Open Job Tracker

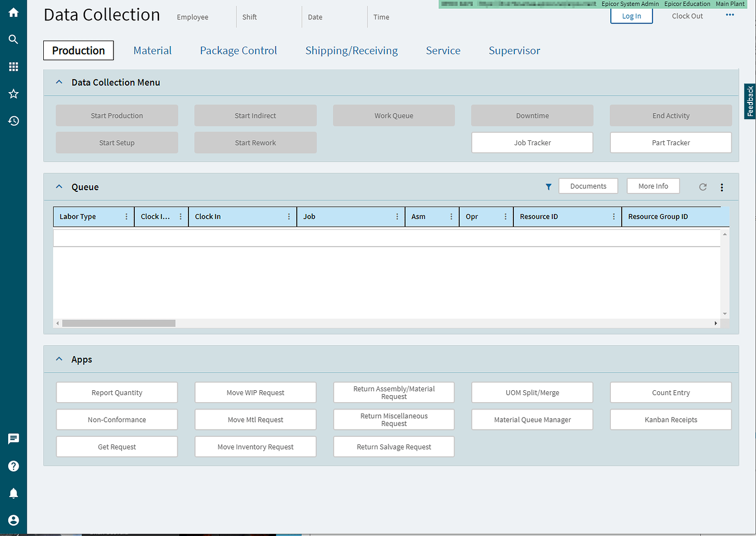point(532,142)
